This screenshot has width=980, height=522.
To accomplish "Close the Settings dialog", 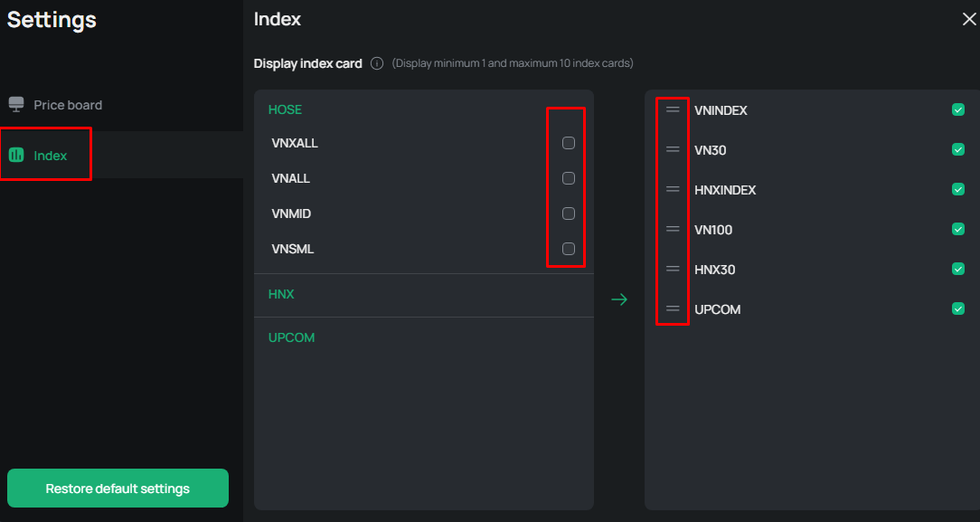I will (969, 19).
